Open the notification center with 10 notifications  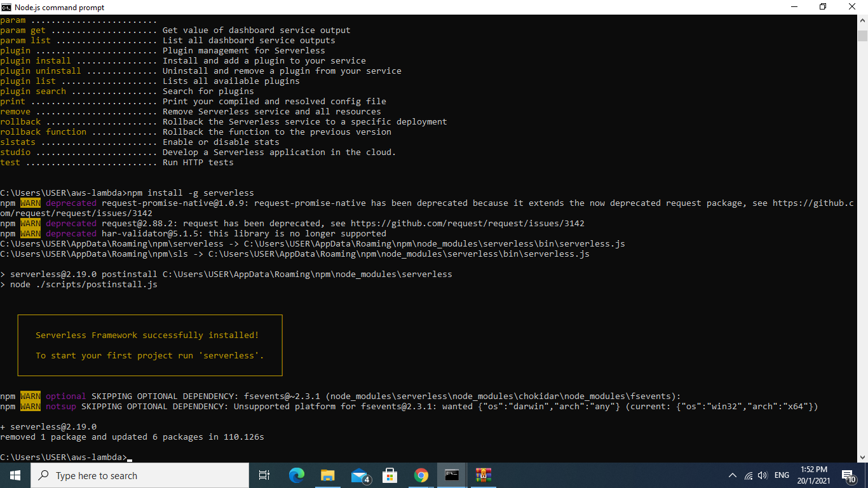848,475
